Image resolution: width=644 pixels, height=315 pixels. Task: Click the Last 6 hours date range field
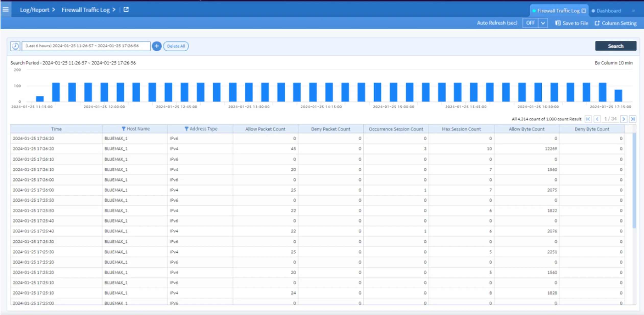coord(86,46)
